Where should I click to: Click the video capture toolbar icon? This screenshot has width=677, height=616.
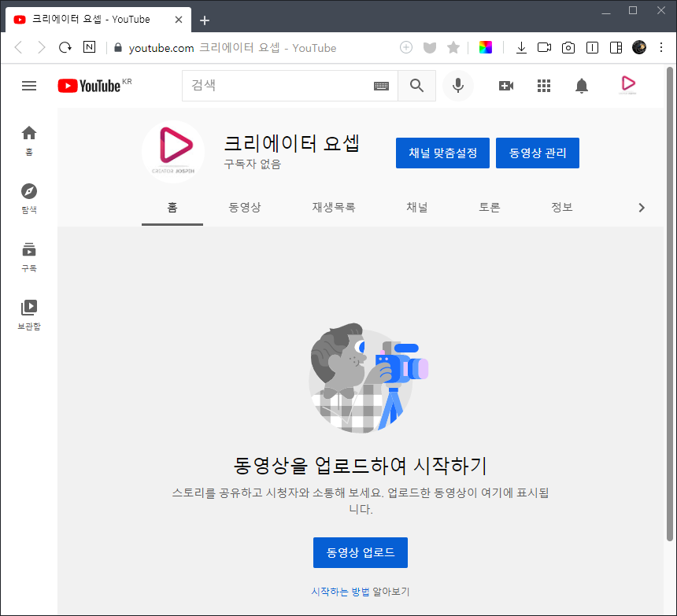[x=544, y=47]
